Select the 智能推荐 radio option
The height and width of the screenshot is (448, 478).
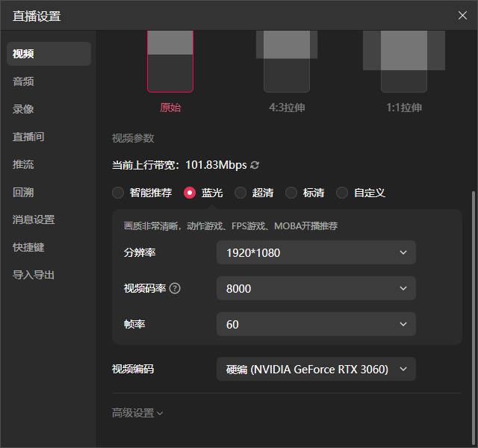118,193
